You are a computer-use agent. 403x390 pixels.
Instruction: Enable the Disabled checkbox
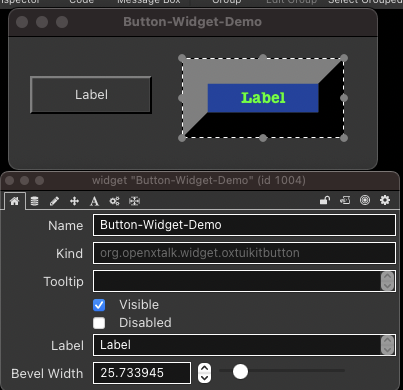[x=99, y=323]
